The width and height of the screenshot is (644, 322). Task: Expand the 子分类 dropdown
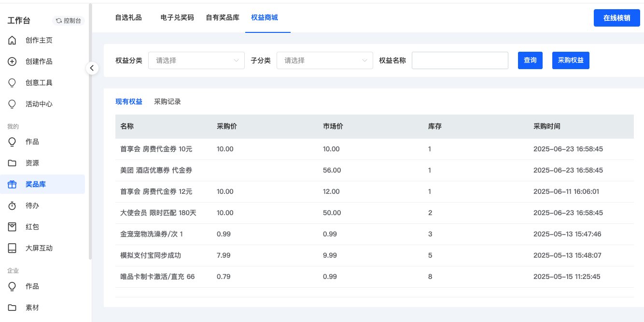[x=324, y=60]
